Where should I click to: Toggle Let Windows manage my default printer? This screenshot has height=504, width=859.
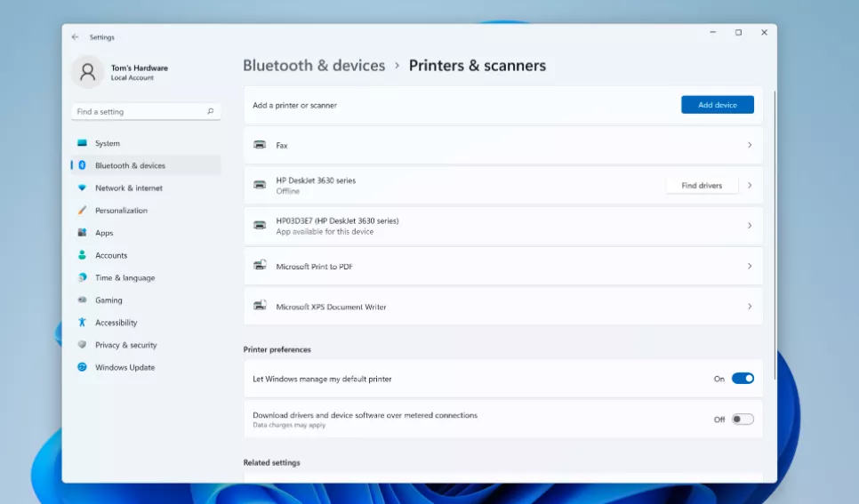(743, 379)
